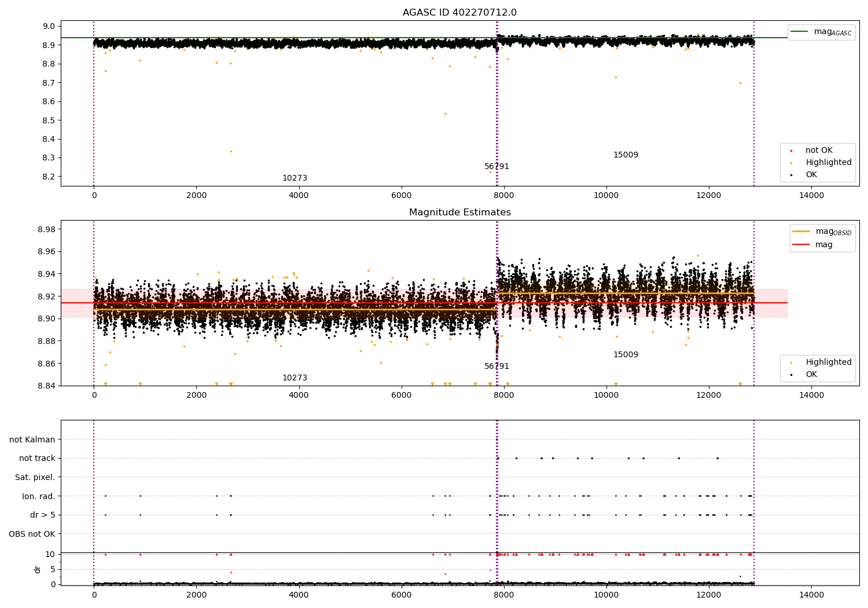The image size is (868, 608).
Task: Click the 'Magnitude Estimates' subplot title
Action: click(x=459, y=213)
